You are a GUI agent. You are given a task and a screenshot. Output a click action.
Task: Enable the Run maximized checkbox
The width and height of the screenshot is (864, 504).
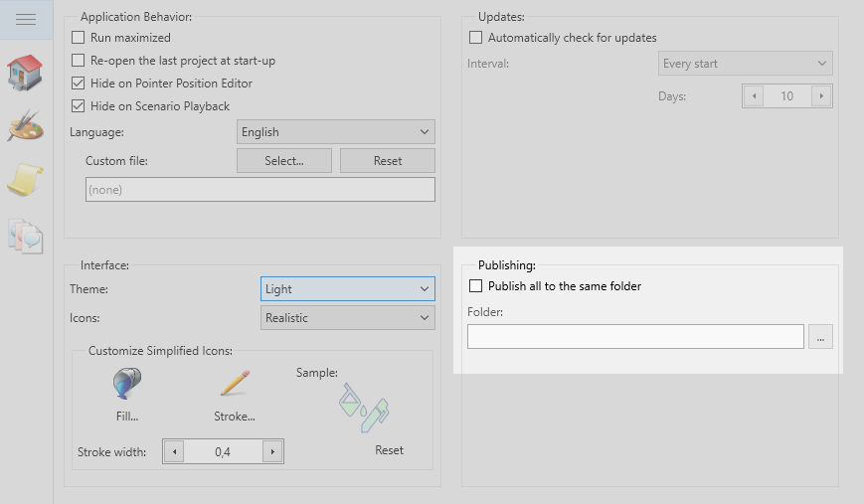pos(79,38)
